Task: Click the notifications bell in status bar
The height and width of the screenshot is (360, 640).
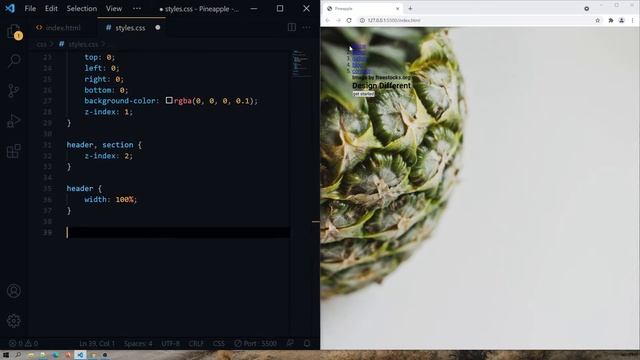Action: pos(307,344)
